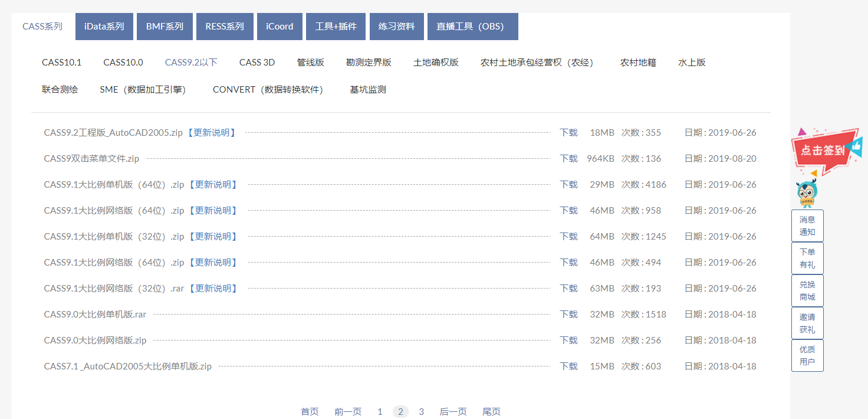This screenshot has width=868, height=419.
Task: Select SME（数据加工引擎）sub-category
Action: (145, 90)
